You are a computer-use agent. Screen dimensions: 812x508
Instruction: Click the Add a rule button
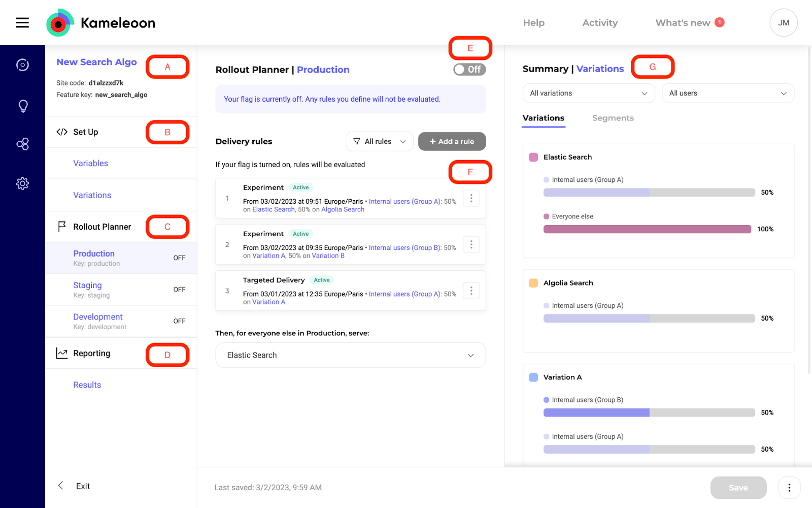(x=452, y=142)
